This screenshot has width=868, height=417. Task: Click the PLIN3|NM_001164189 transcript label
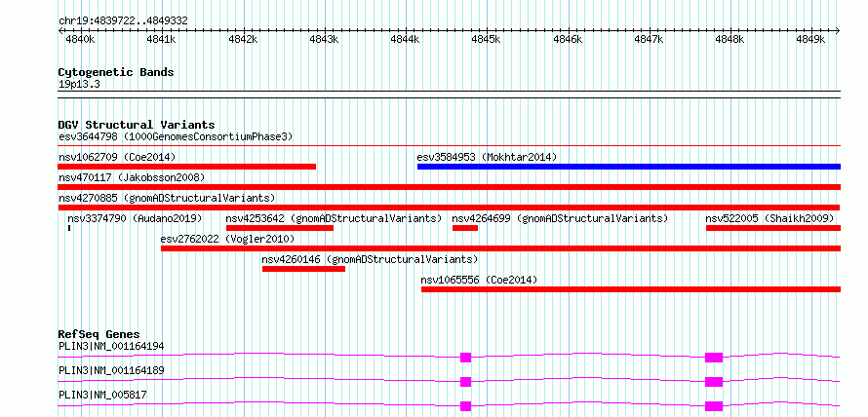111,370
